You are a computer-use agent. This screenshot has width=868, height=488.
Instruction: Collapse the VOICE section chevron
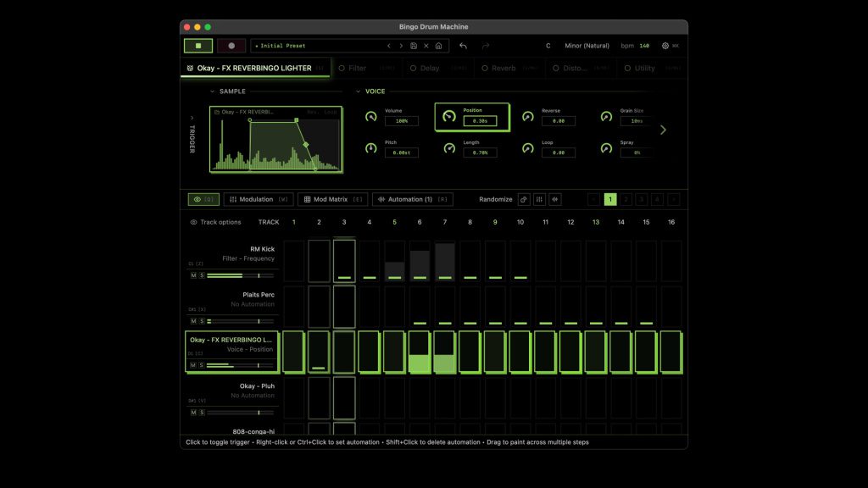pos(359,91)
